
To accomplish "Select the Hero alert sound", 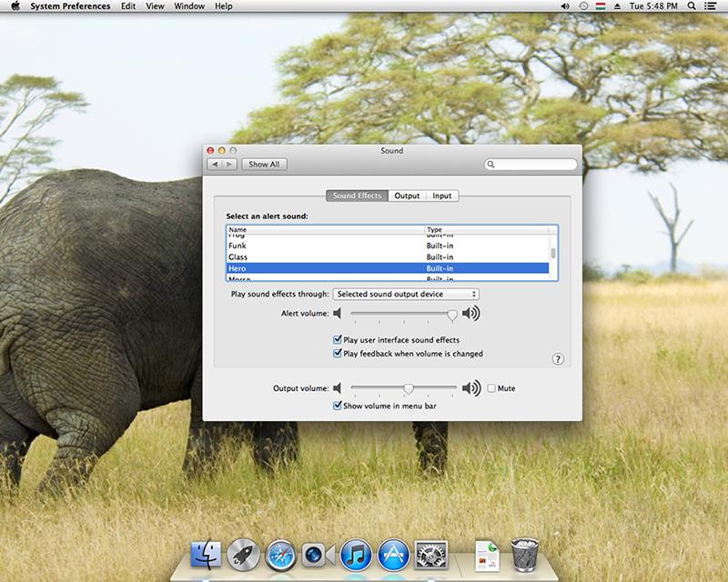I will tap(388, 268).
